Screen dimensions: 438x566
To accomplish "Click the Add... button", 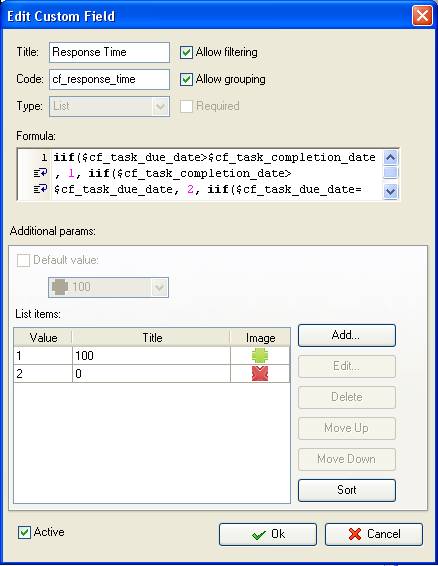I will pyautogui.click(x=347, y=335).
